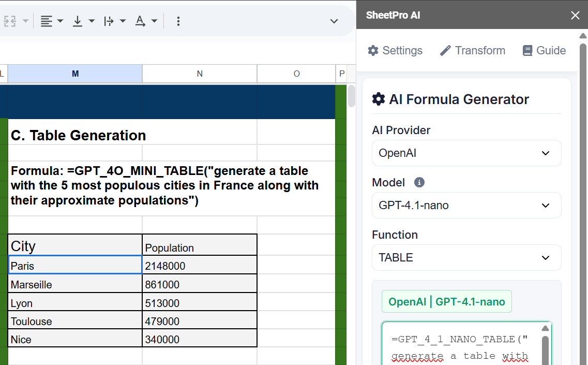The image size is (588, 365).
Task: Select the 340000 population cell
Action: (200, 338)
